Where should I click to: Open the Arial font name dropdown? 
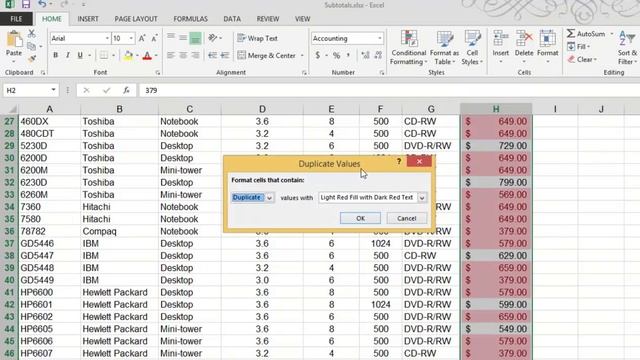pyautogui.click(x=107, y=38)
